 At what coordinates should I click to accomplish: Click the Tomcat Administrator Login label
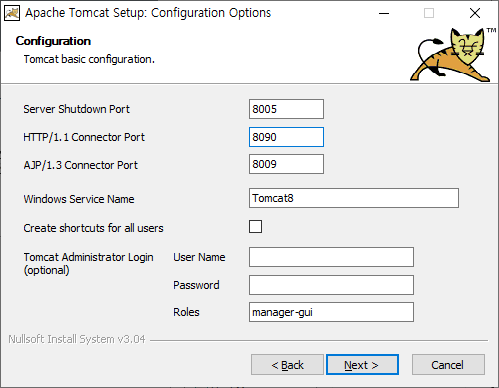88,263
